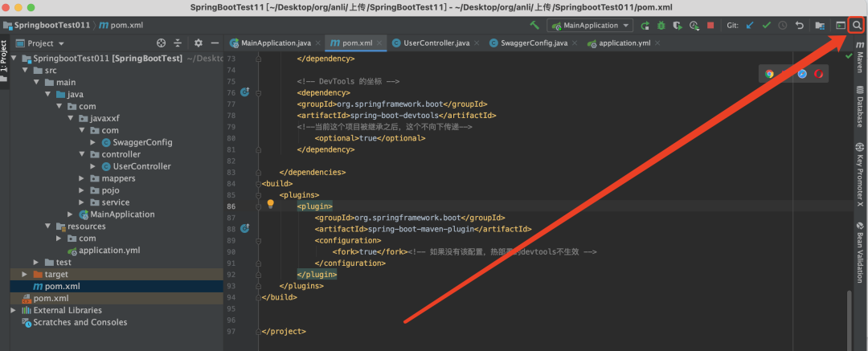The height and width of the screenshot is (351, 868).
Task: Open the Maven tool window
Action: [x=860, y=55]
